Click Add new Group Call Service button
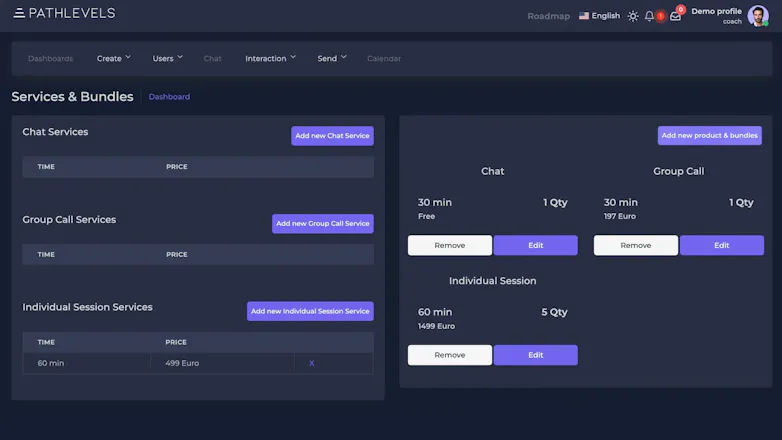Viewport: 782px width, 440px height. [x=323, y=223]
